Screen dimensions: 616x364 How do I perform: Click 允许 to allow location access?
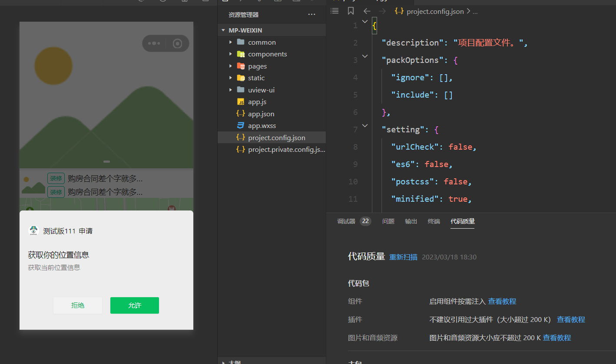[x=135, y=305]
